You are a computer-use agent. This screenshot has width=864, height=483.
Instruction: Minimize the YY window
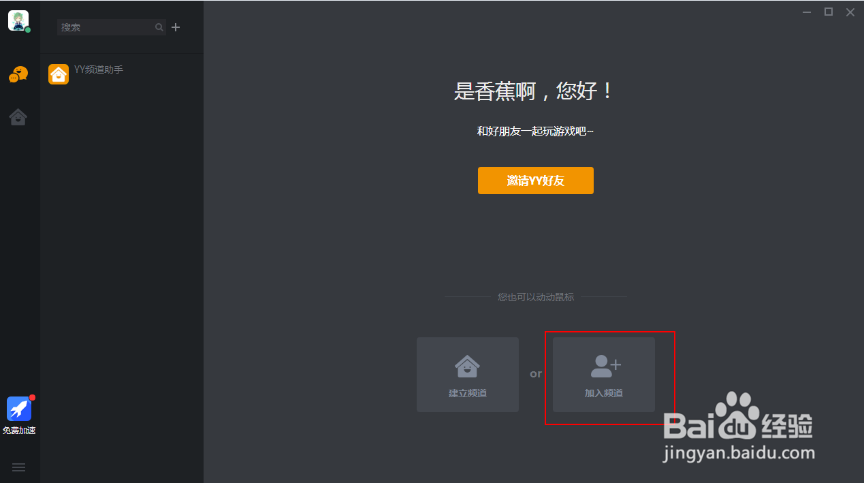tap(807, 12)
